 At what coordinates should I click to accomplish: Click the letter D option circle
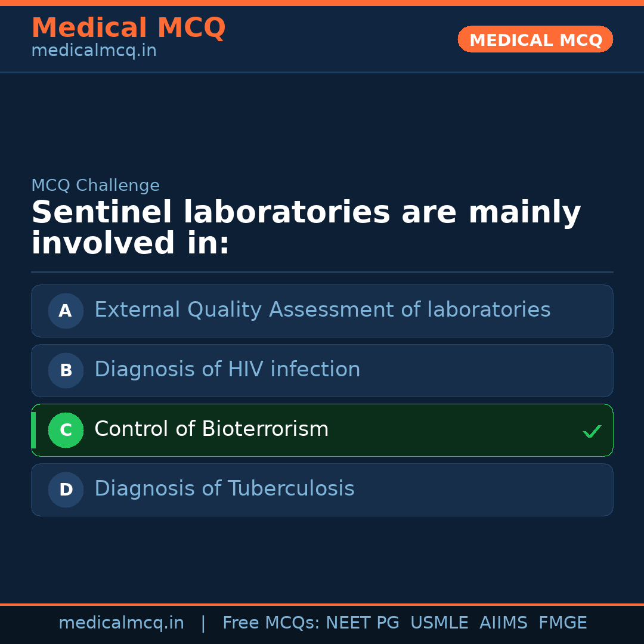(66, 490)
